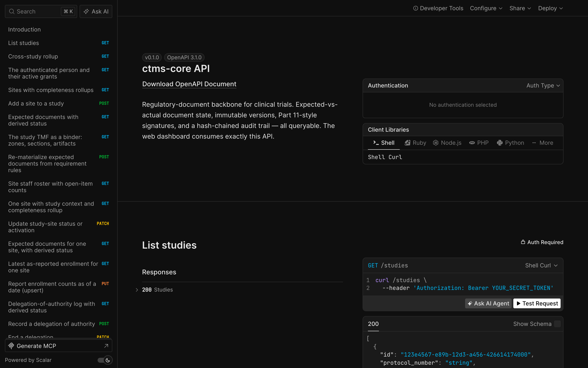
Task: Click the search magnifier icon
Action: [12, 11]
